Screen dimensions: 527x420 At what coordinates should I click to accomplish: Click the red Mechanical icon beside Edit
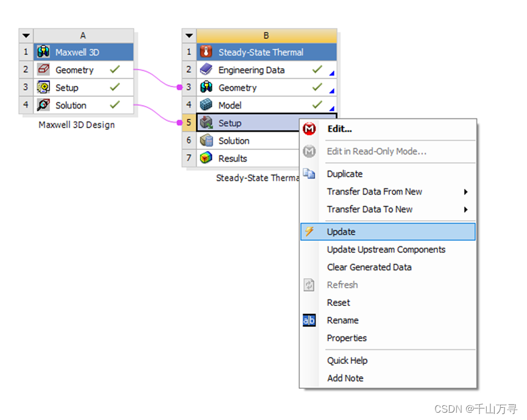click(x=309, y=129)
